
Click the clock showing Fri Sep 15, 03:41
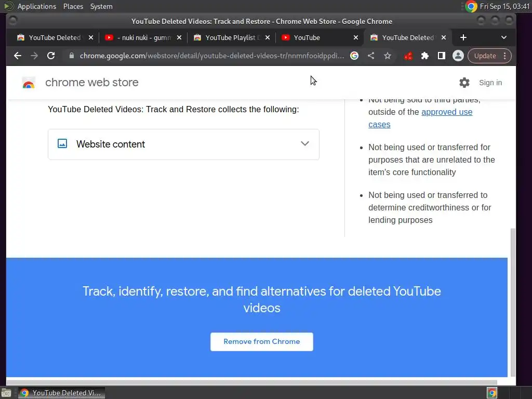[x=504, y=6]
